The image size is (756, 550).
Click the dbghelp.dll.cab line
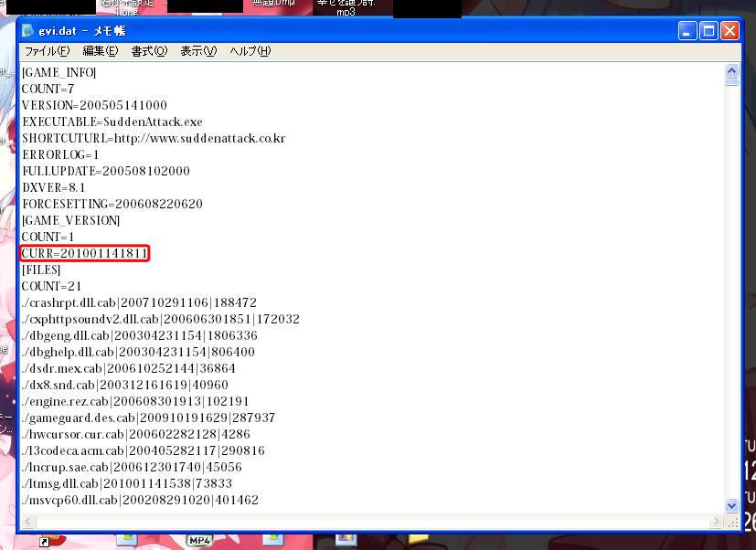coord(138,352)
